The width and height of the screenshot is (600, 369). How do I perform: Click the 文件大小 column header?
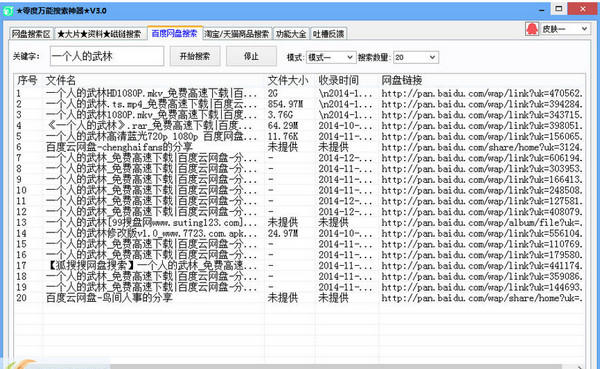click(x=288, y=80)
